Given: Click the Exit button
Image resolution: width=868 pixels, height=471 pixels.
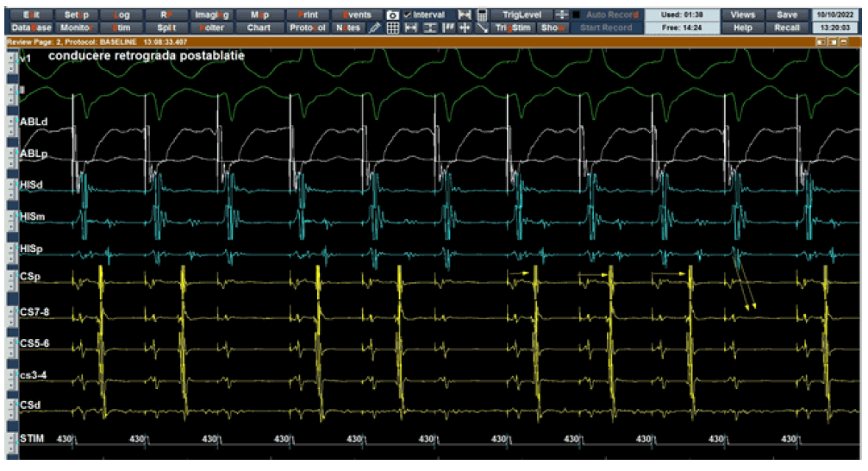Looking at the screenshot, I should pos(32,15).
